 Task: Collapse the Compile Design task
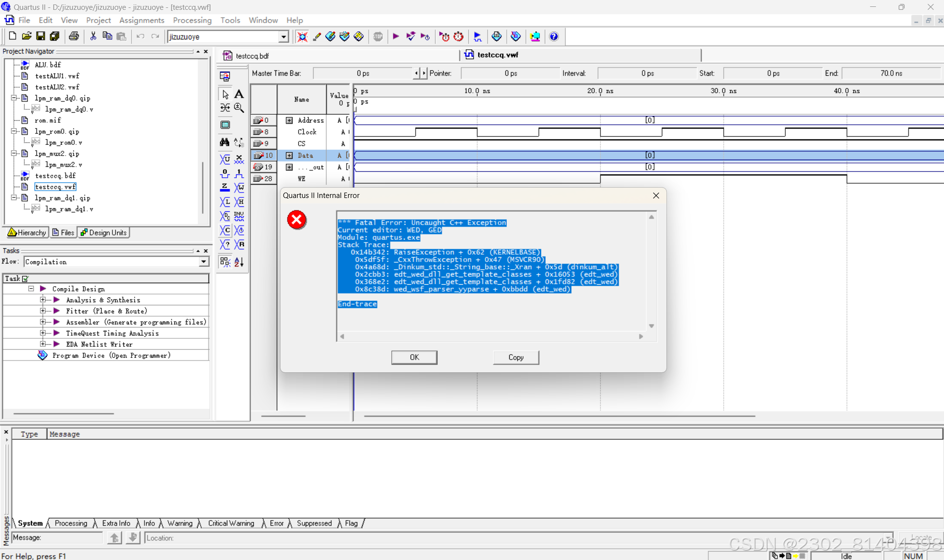(31, 289)
